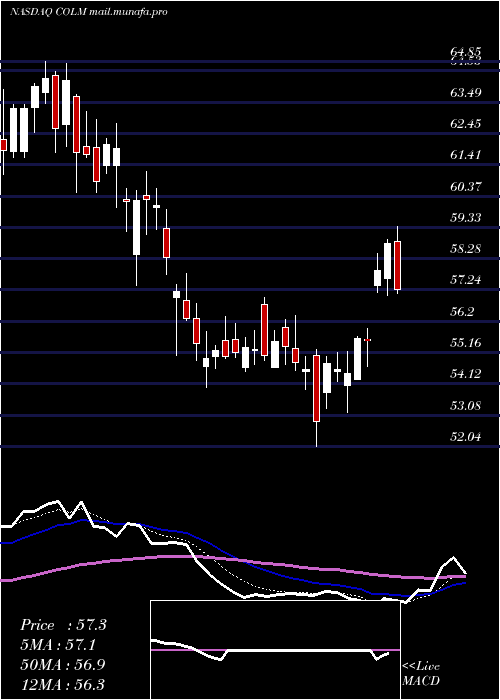Viewport: 500px width, 700px height.
Task: Click the 62.45 price axis label
Action: point(466,124)
